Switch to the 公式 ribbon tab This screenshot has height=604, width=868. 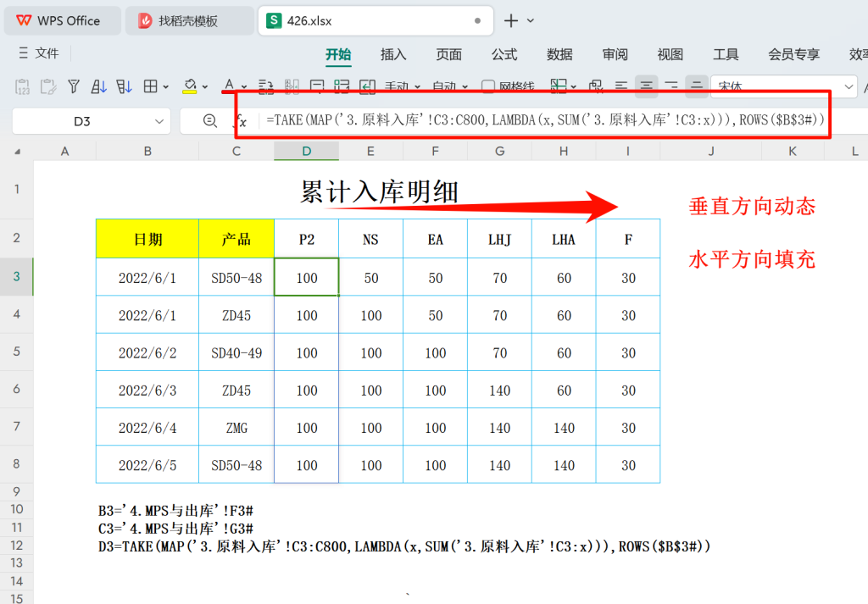[504, 54]
